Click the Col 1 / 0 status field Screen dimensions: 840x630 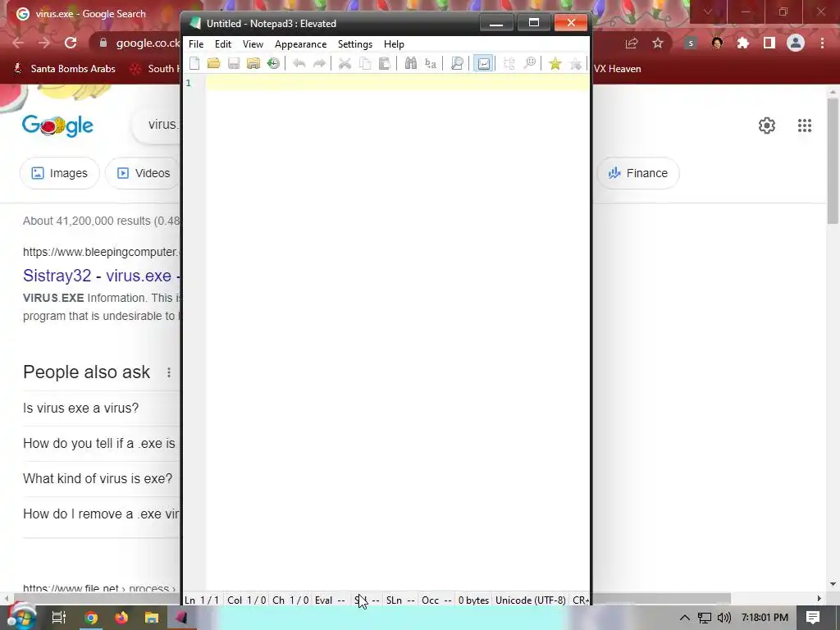click(x=246, y=600)
